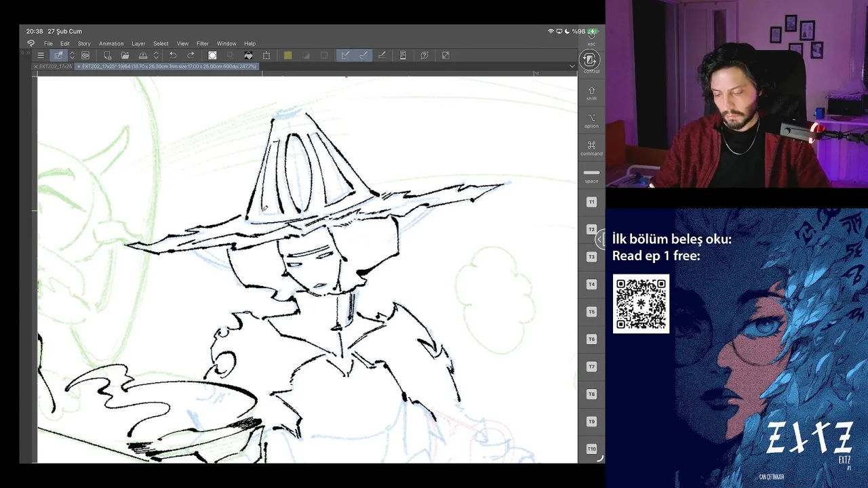Viewport: 868px width, 488px height.
Task: Open the Select menu
Action: coord(161,43)
